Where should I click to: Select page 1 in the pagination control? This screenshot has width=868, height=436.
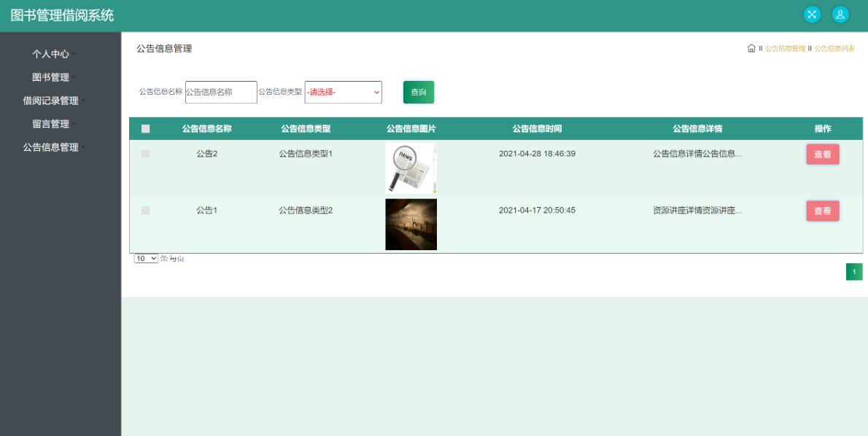854,270
